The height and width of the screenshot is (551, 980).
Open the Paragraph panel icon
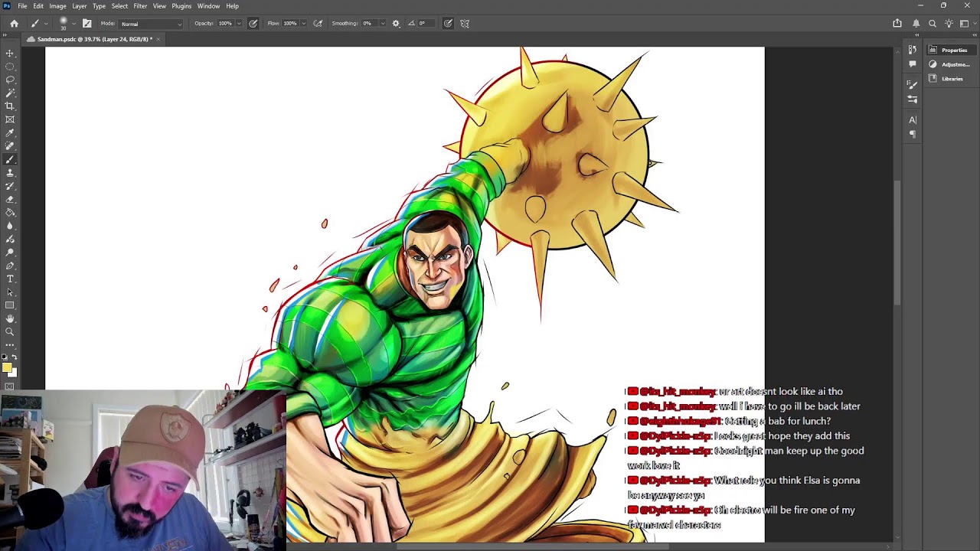[x=913, y=134]
